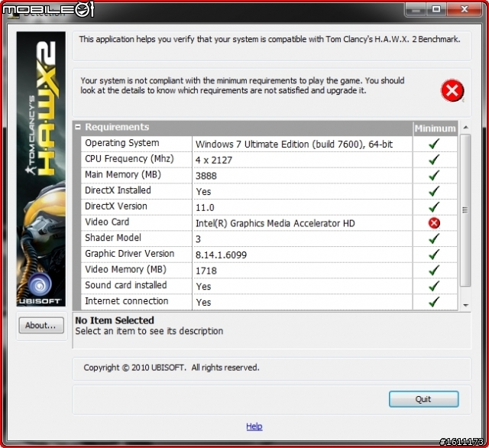Screen dimensions: 489x448
Task: Select the DirectX Installed label
Action: pos(118,190)
